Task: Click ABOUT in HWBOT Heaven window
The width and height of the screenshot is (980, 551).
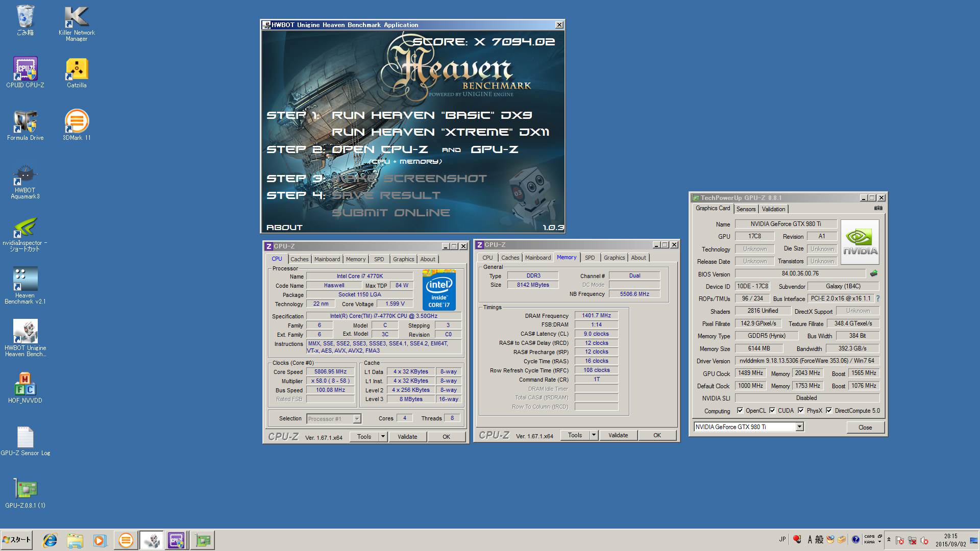Action: tap(284, 228)
